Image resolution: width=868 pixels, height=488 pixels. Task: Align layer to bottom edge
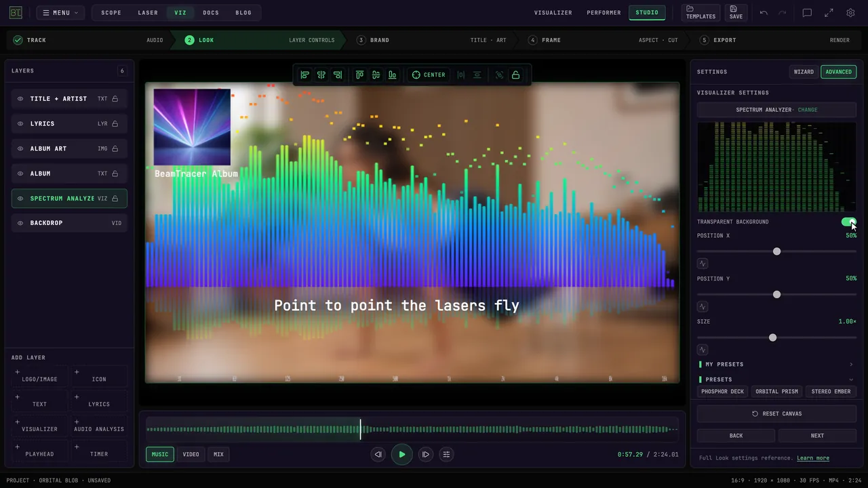click(392, 75)
